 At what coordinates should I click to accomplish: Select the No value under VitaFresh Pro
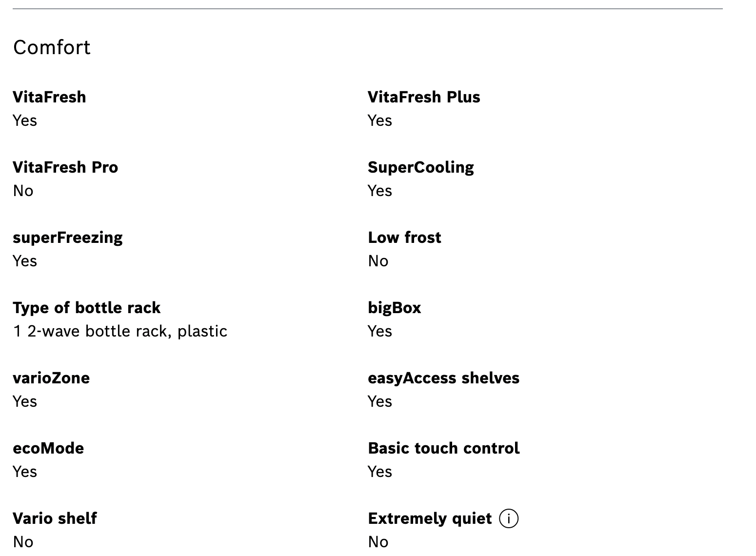click(23, 191)
